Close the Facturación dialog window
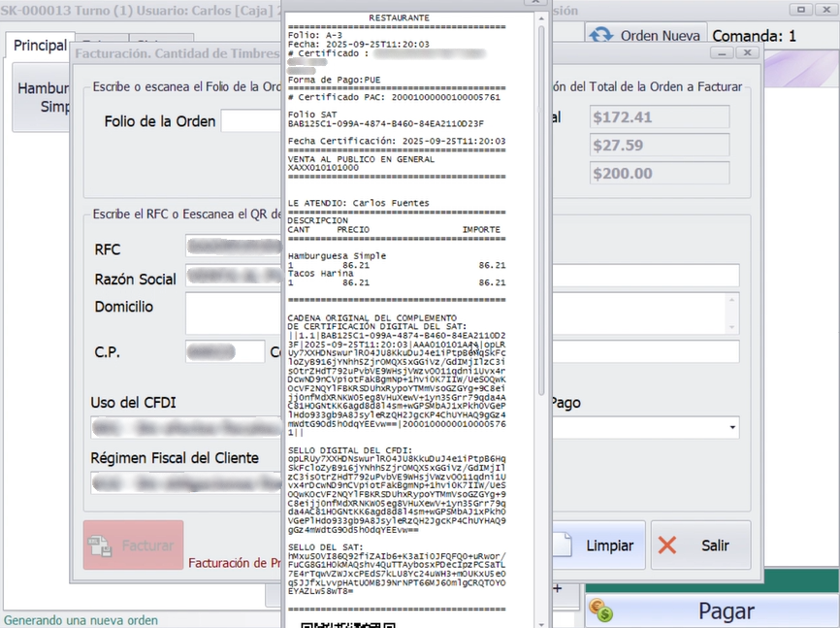This screenshot has height=628, width=840. click(747, 53)
